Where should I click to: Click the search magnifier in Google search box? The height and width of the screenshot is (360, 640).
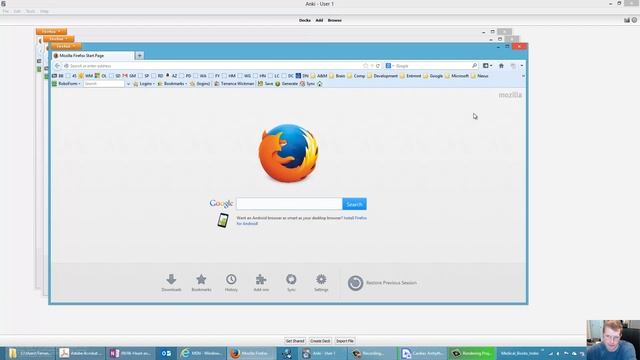(474, 66)
